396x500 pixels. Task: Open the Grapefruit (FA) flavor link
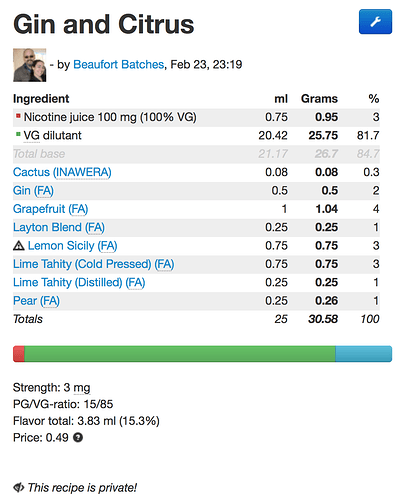point(51,209)
